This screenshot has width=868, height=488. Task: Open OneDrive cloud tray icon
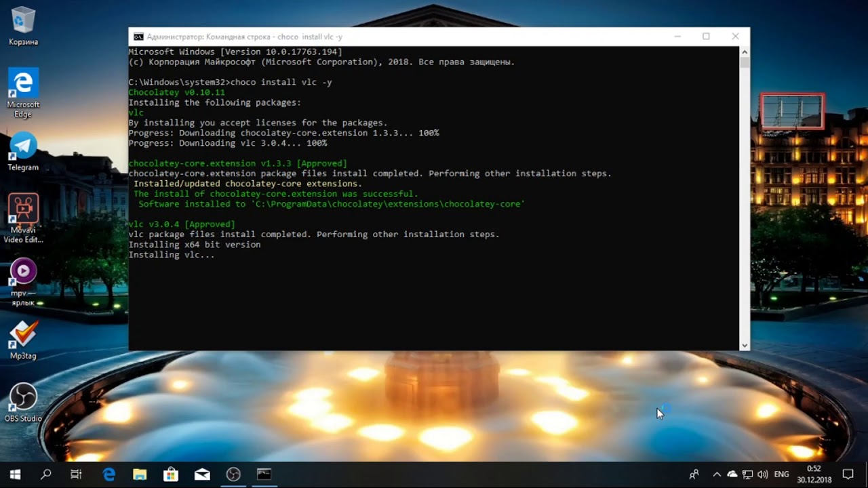pos(732,474)
